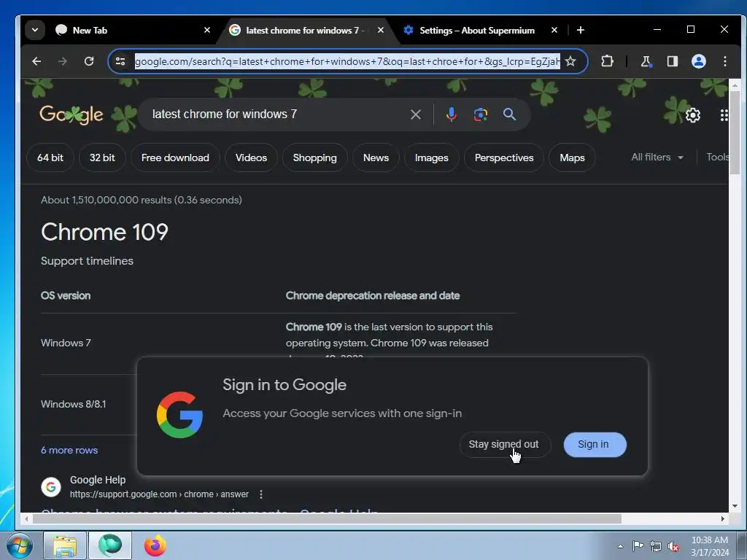The width and height of the screenshot is (747, 560).
Task: Open Chrome Labs flask icon
Action: 646,61
